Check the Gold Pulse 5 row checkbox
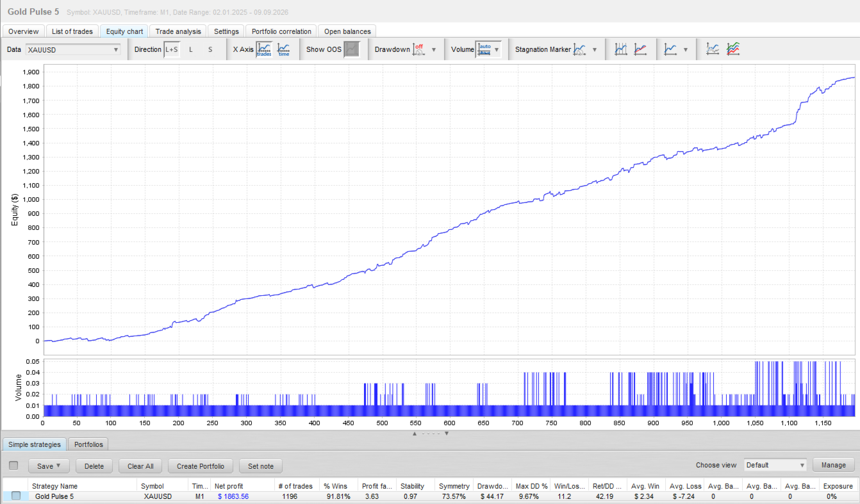860x504 pixels. (x=16, y=496)
